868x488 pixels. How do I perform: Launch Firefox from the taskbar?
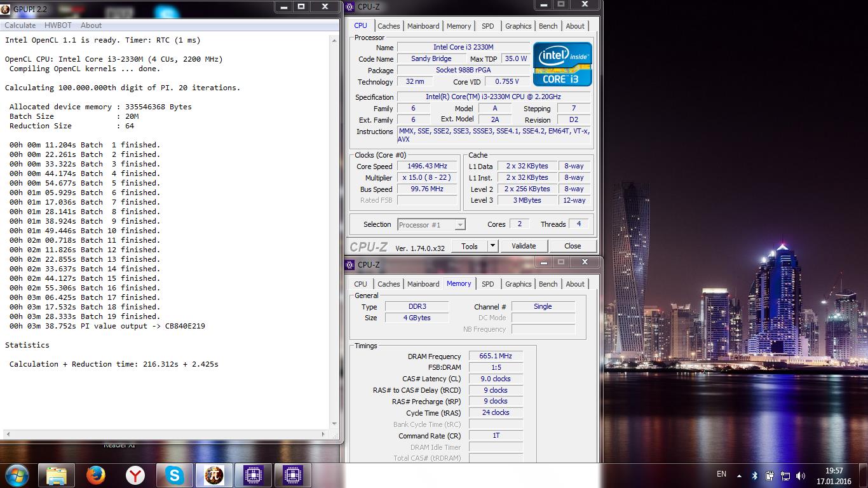point(95,475)
